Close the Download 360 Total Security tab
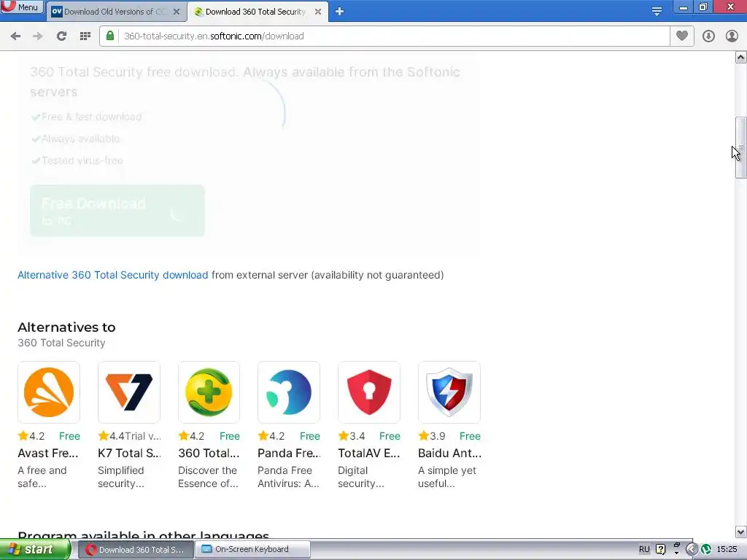 coord(318,12)
